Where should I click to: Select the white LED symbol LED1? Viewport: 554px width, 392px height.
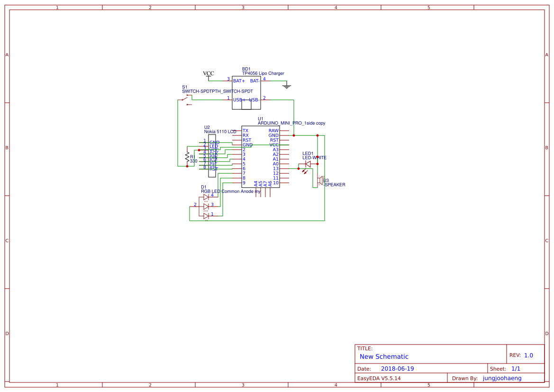coord(308,164)
